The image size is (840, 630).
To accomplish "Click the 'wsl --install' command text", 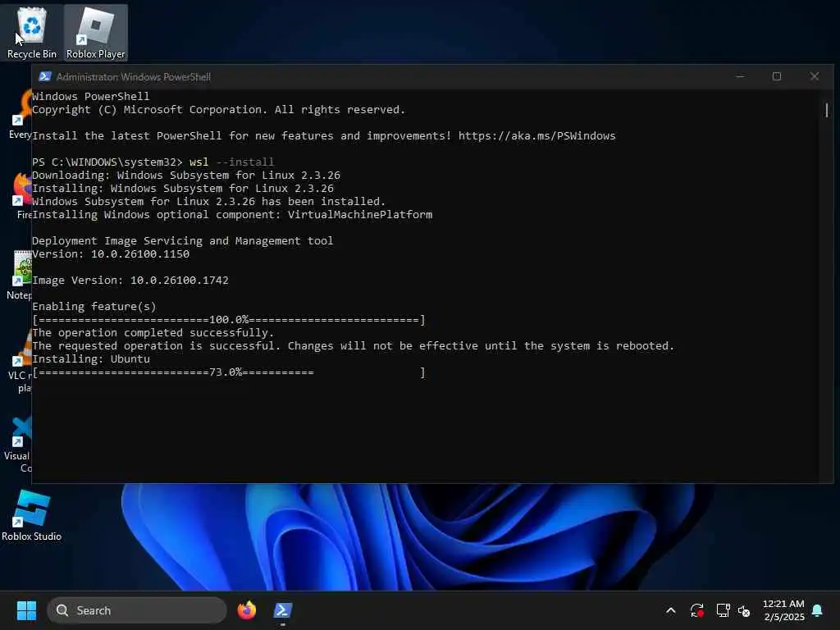I will point(231,162).
